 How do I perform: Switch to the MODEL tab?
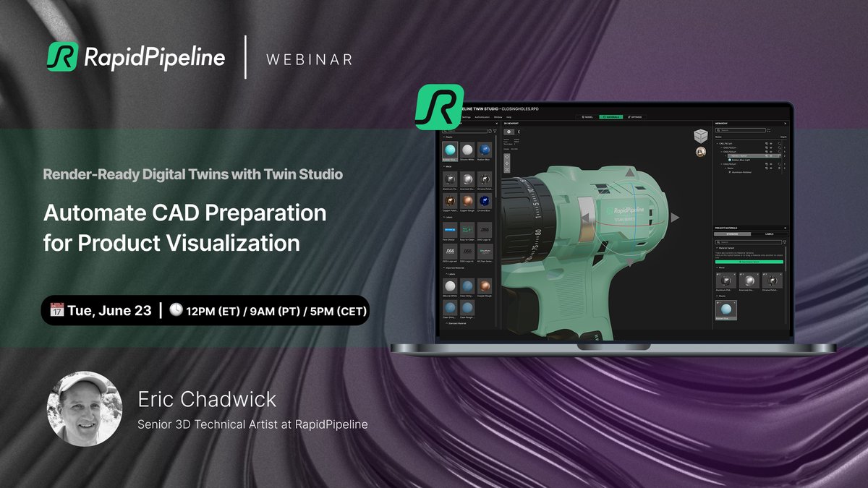pyautogui.click(x=587, y=117)
